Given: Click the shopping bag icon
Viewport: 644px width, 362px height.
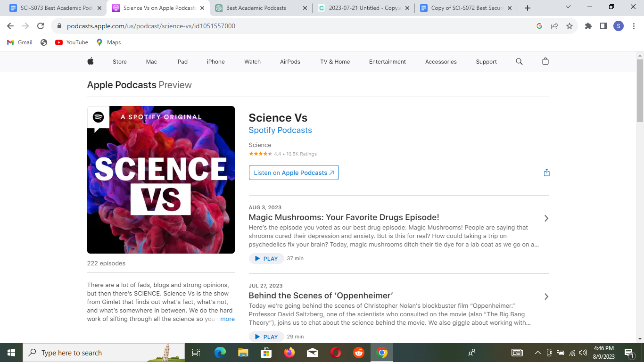Looking at the screenshot, I should (x=545, y=61).
